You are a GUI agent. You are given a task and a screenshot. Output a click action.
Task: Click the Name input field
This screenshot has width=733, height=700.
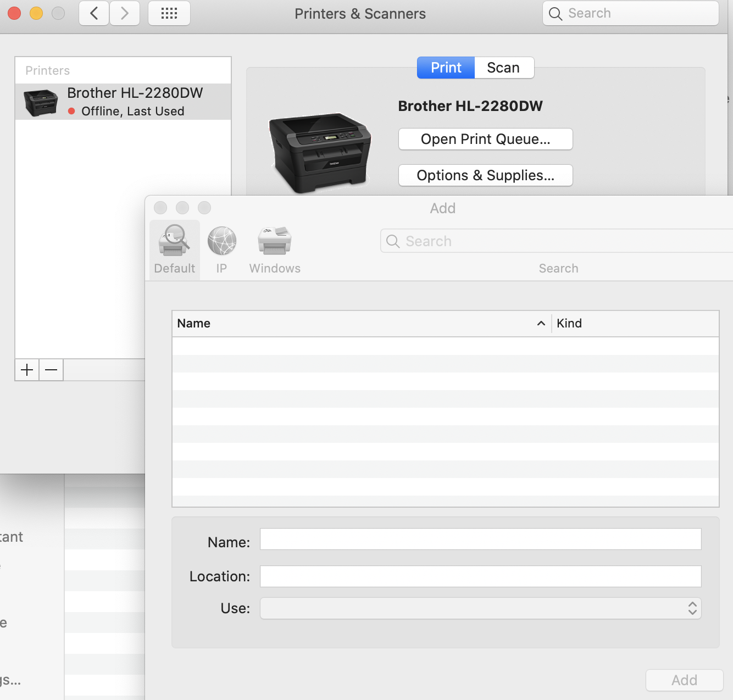tap(480, 539)
